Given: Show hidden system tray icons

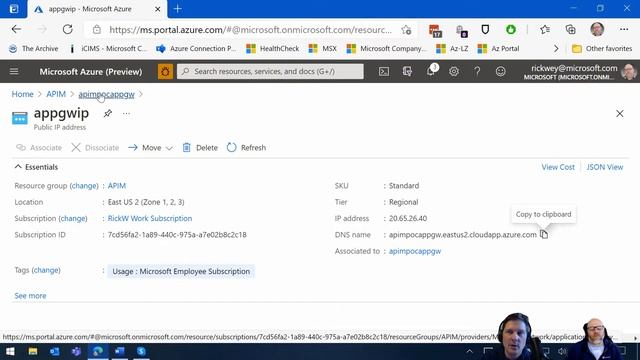Looking at the screenshot, I should [469, 351].
